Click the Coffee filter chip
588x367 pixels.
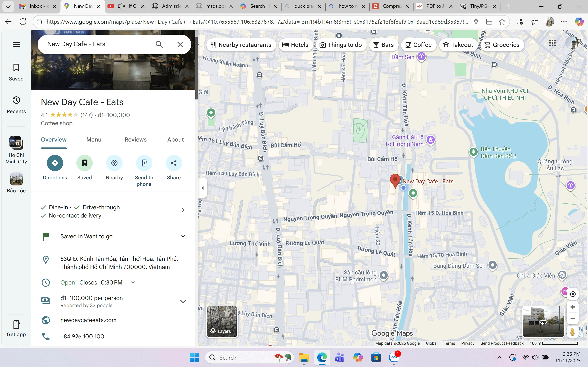coord(419,45)
